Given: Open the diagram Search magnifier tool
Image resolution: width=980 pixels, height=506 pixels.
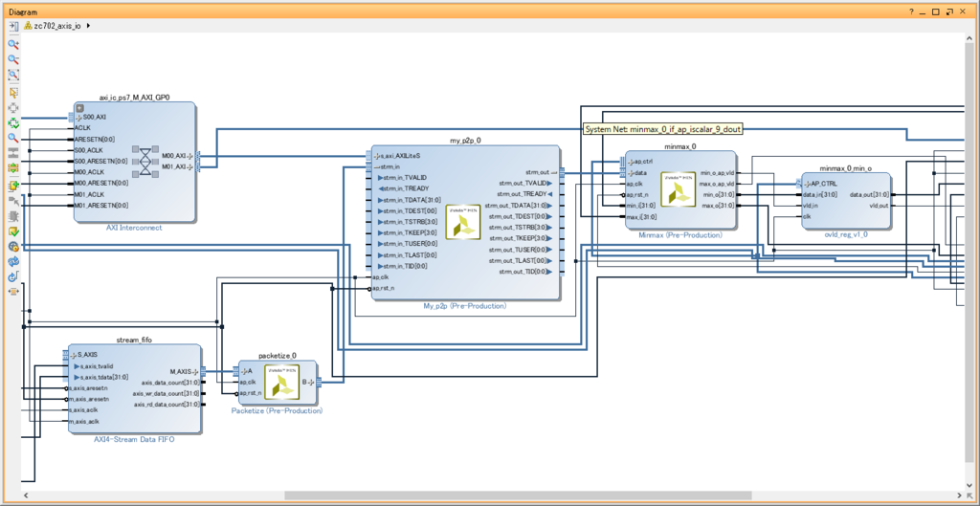Looking at the screenshot, I should pos(13,138).
